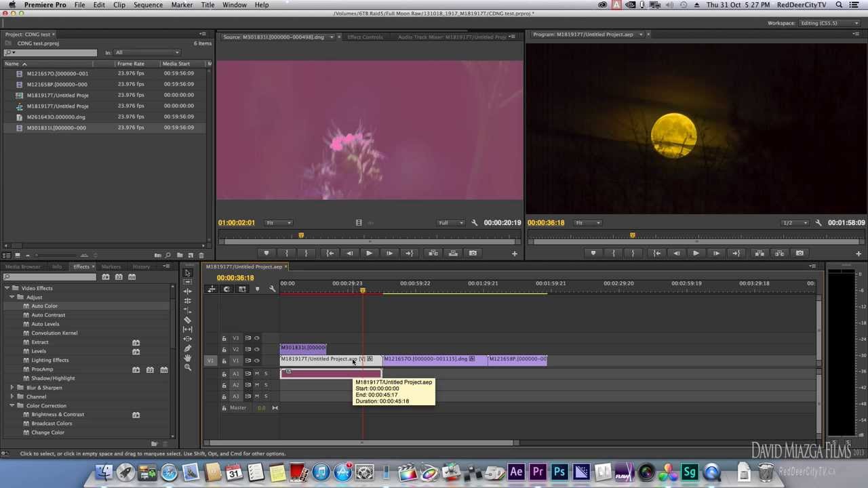Click Extract button in Program monitor

point(779,253)
